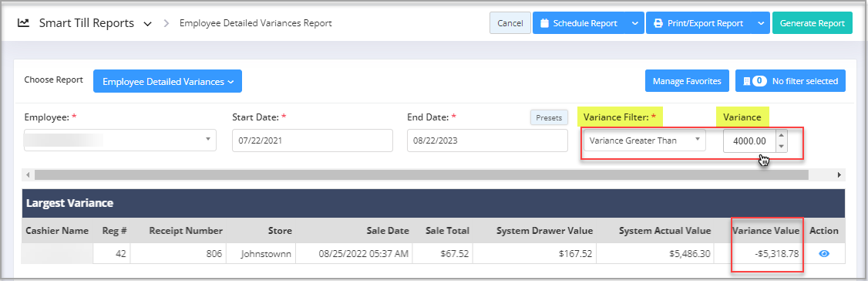Open the Employee select box

120,139
